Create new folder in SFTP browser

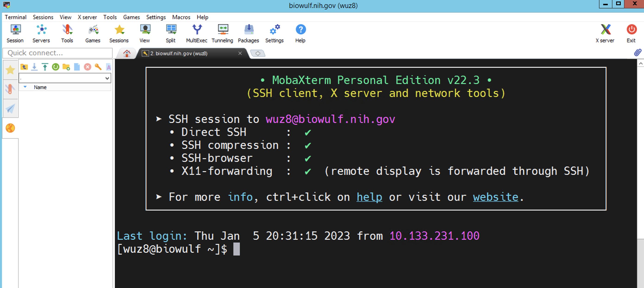point(66,67)
